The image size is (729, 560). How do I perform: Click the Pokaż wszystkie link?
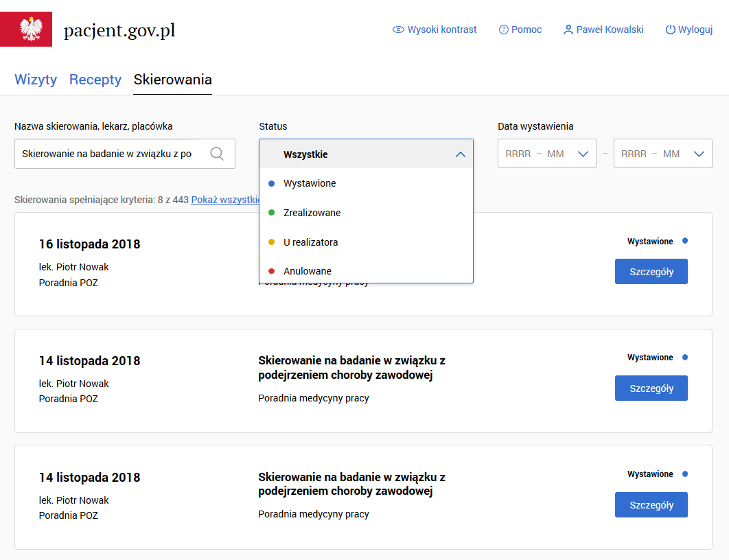tap(224, 200)
